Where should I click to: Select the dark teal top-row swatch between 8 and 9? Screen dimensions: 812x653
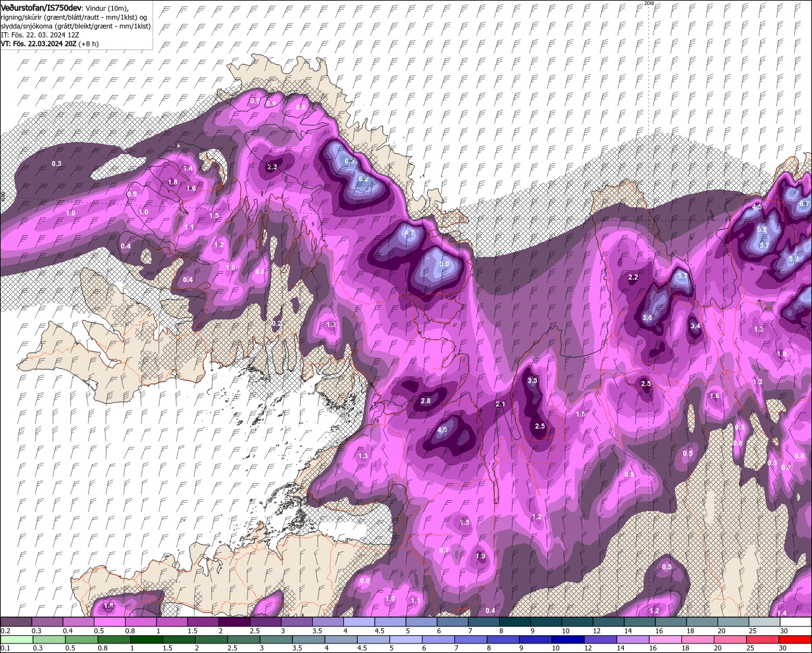pos(515,622)
